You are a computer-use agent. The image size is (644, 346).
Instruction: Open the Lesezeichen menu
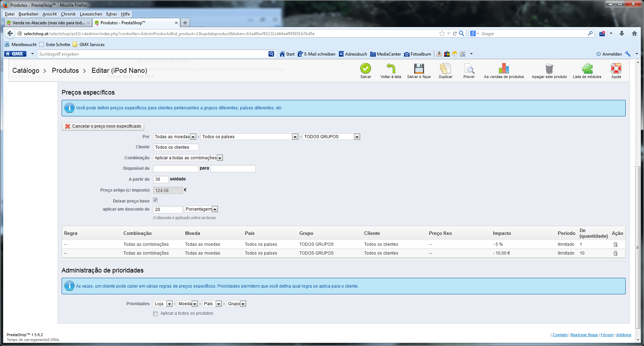coord(91,14)
